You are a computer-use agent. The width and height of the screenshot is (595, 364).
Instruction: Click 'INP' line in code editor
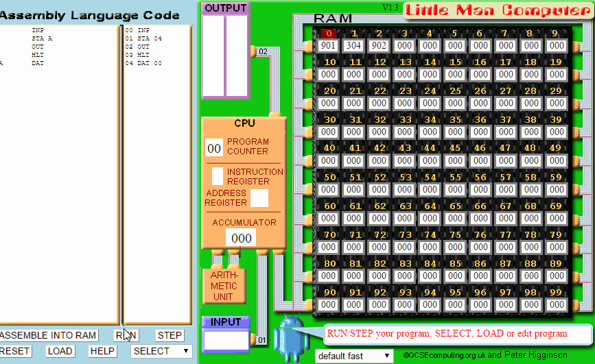tap(38, 30)
